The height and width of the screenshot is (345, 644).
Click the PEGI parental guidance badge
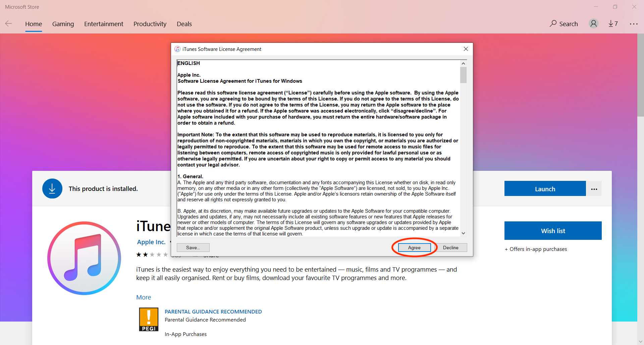(x=149, y=319)
